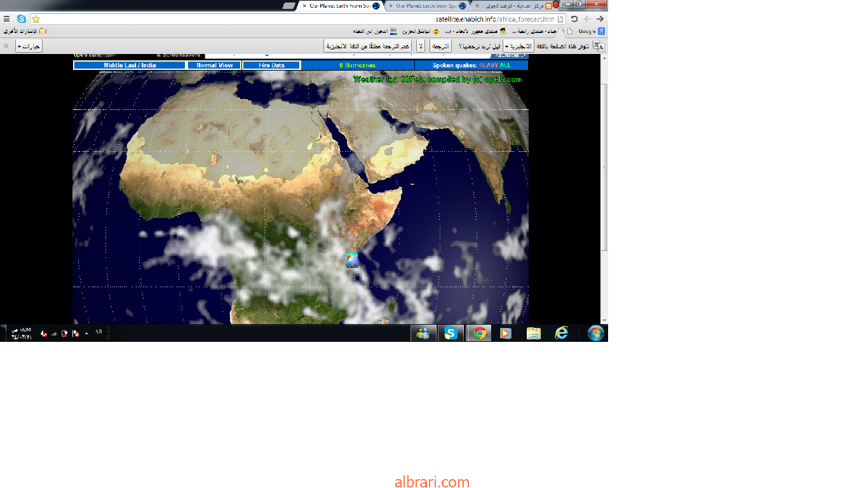The image size is (868, 488).
Task: Open Skype from the taskbar
Action: 451,333
